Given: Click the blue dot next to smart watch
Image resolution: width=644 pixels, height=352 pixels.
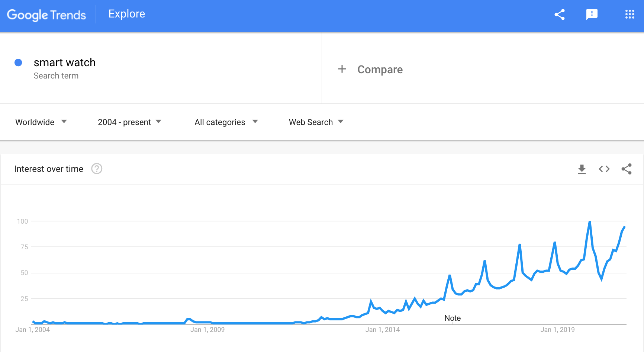Looking at the screenshot, I should point(18,63).
